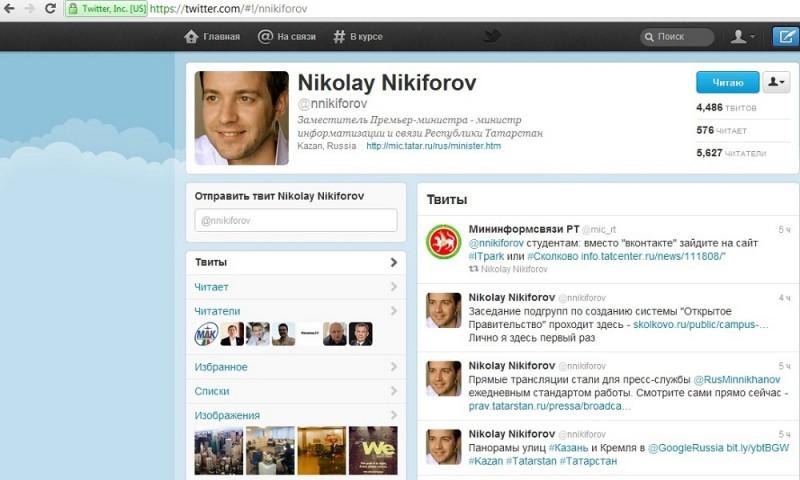Reload the page with refresh icon
The image size is (800, 480).
(x=50, y=9)
